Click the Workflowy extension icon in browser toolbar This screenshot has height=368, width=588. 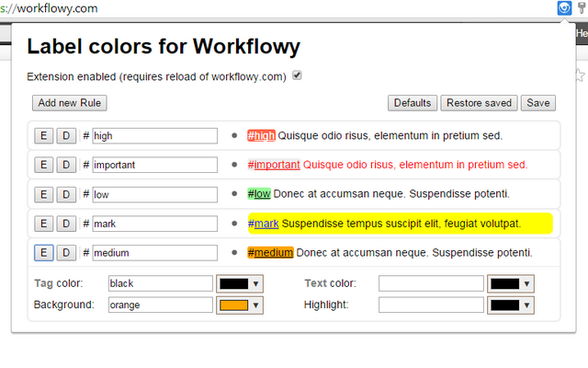click(x=564, y=8)
